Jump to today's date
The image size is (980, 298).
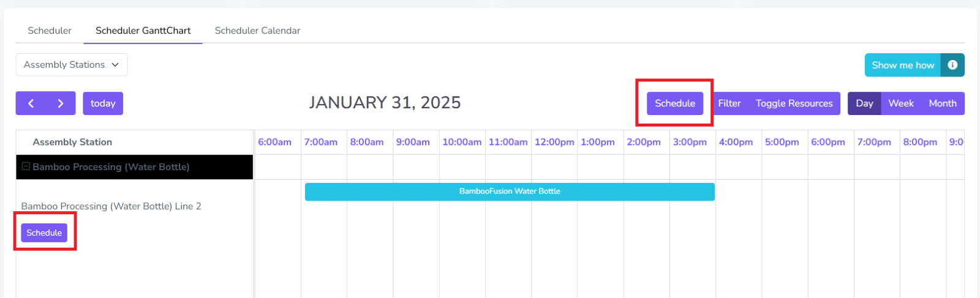coord(103,103)
